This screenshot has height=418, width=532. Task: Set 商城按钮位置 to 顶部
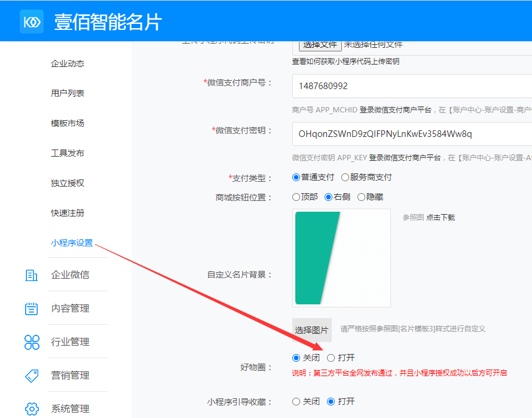pyautogui.click(x=296, y=197)
